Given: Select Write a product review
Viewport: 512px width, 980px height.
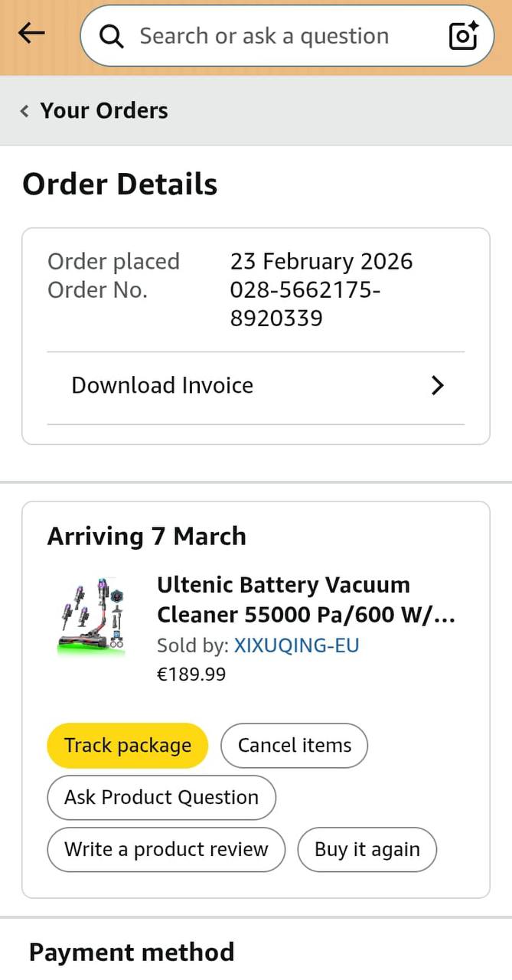Looking at the screenshot, I should click(x=166, y=849).
